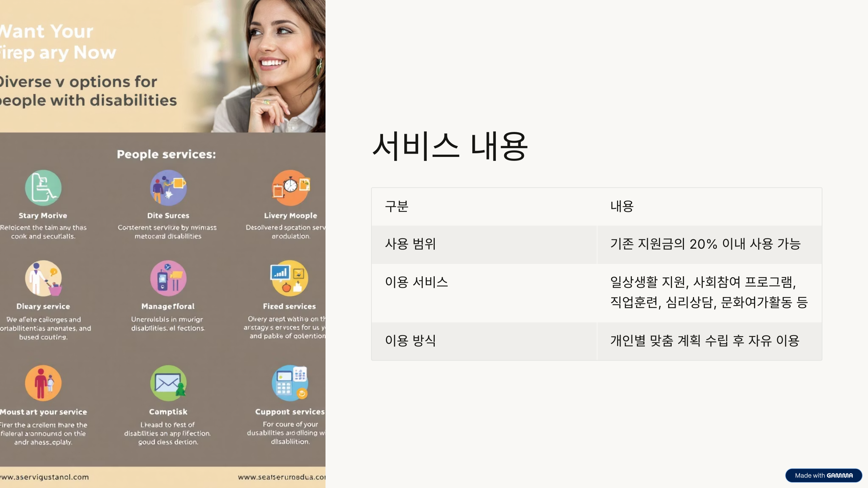Click the purple Dite Surces icon
This screenshot has height=488, width=868.
pyautogui.click(x=168, y=188)
